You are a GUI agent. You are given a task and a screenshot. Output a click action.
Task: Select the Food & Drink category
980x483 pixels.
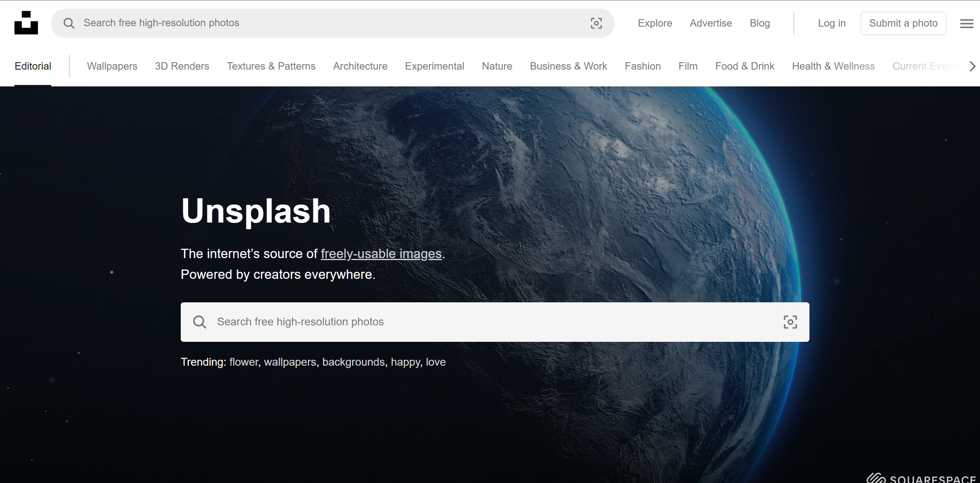(x=745, y=66)
